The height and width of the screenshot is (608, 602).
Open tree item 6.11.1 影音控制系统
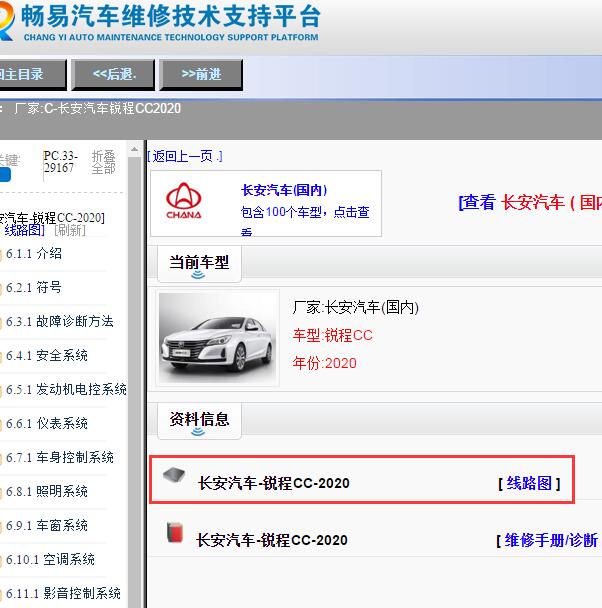coord(63,593)
